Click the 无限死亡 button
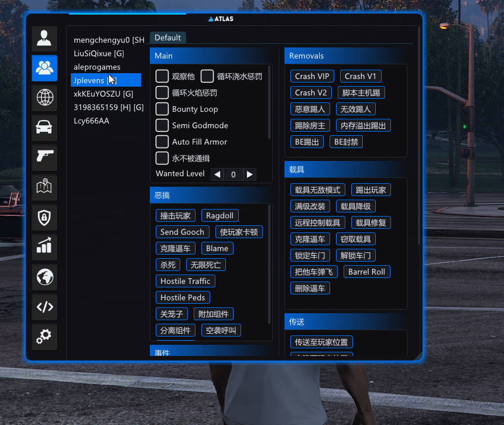 click(x=205, y=265)
